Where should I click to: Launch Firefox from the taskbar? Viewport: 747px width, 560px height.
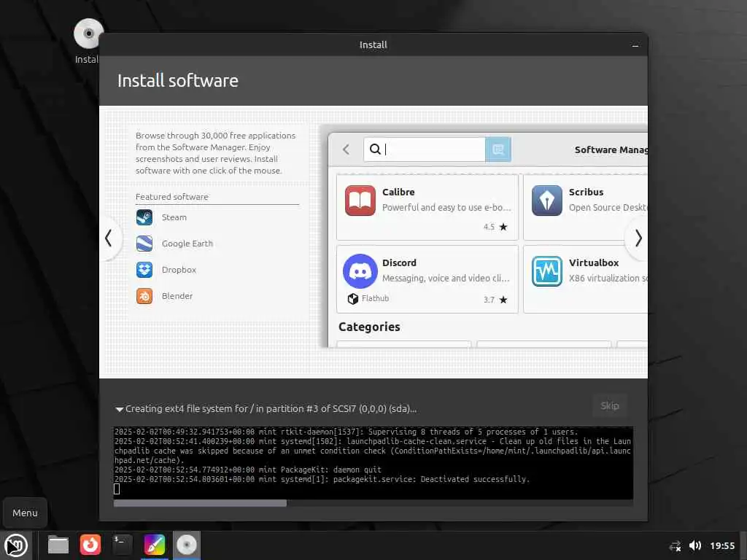tap(90, 545)
